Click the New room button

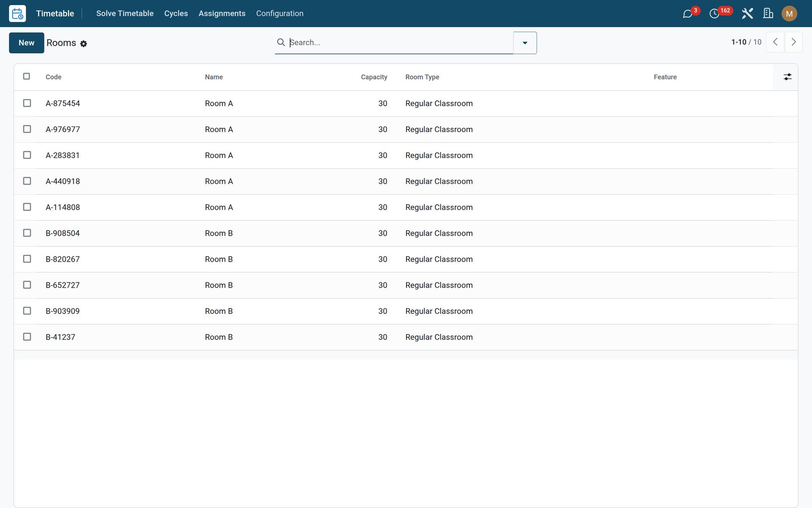26,43
